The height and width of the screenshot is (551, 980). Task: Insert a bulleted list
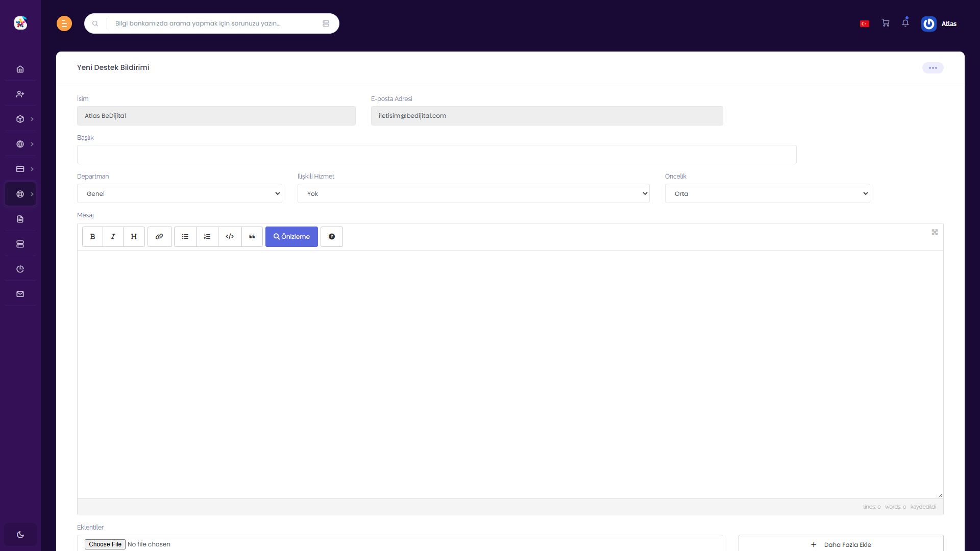tap(185, 237)
